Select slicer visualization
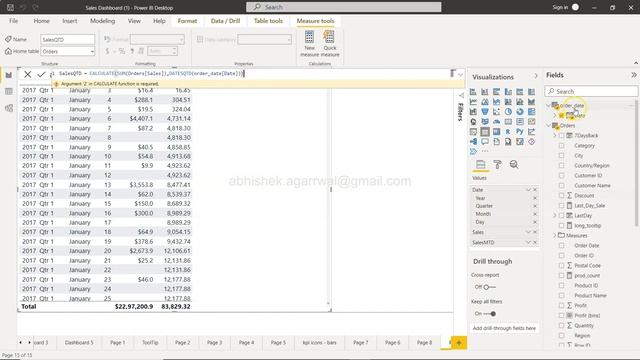The image size is (640, 360). point(473,132)
